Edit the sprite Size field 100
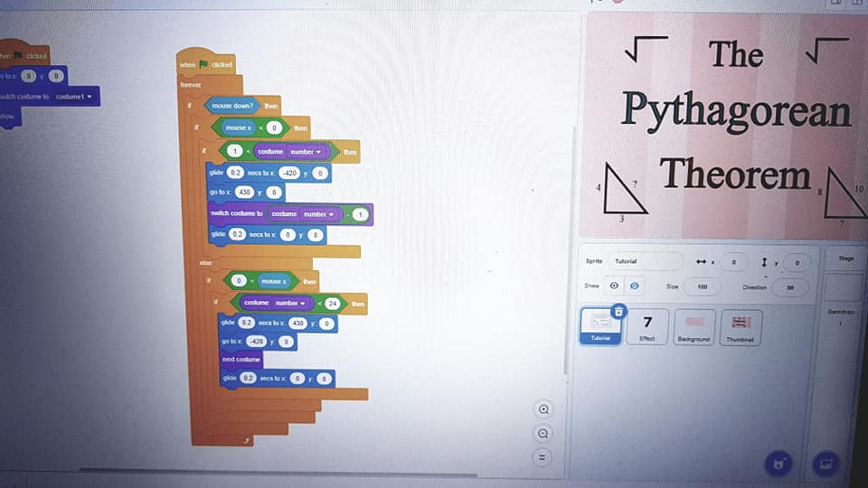Viewport: 868px width, 488px height. point(702,286)
